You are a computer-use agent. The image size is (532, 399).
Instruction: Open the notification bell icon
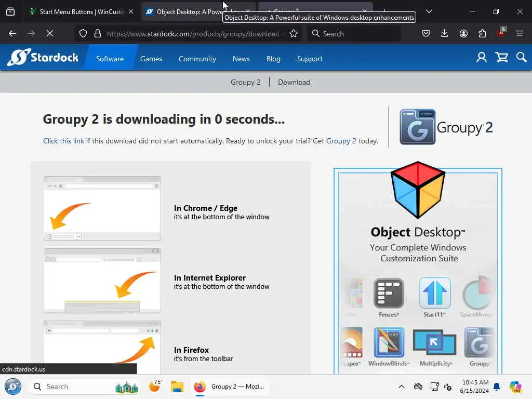[x=497, y=387]
